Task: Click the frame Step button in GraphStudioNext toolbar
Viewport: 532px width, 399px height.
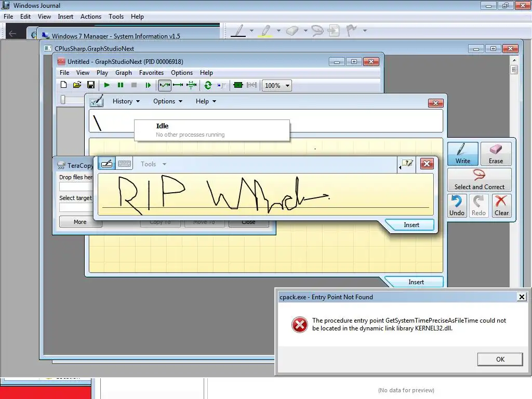Action: [x=148, y=85]
